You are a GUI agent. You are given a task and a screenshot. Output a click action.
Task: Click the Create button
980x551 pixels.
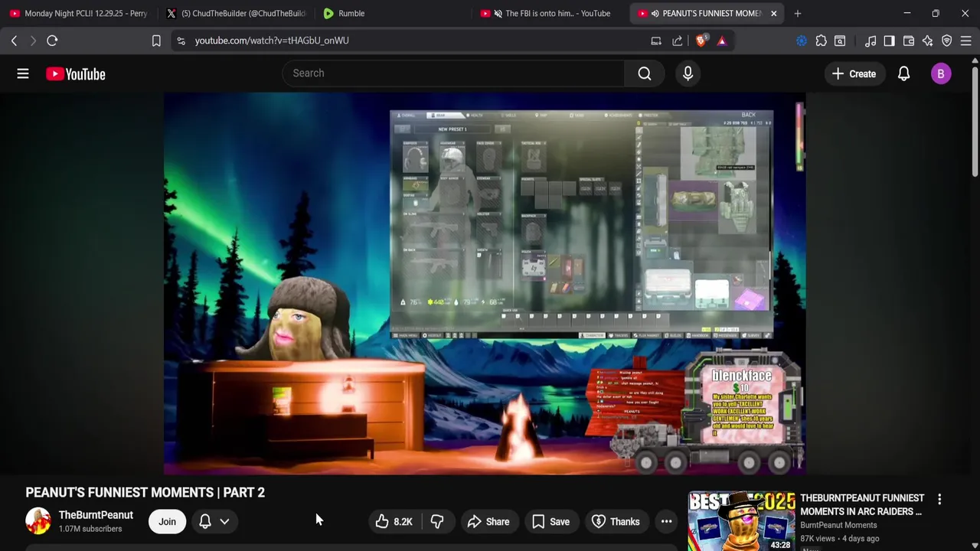point(854,73)
